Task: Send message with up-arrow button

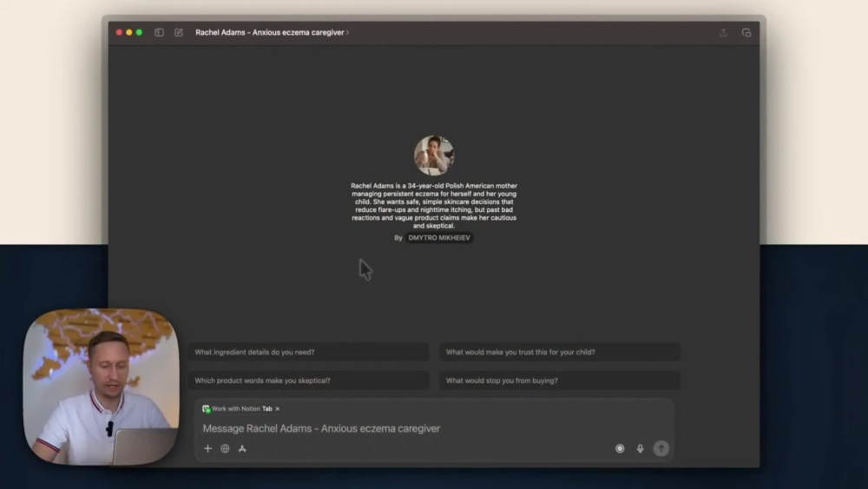Action: pyautogui.click(x=661, y=448)
